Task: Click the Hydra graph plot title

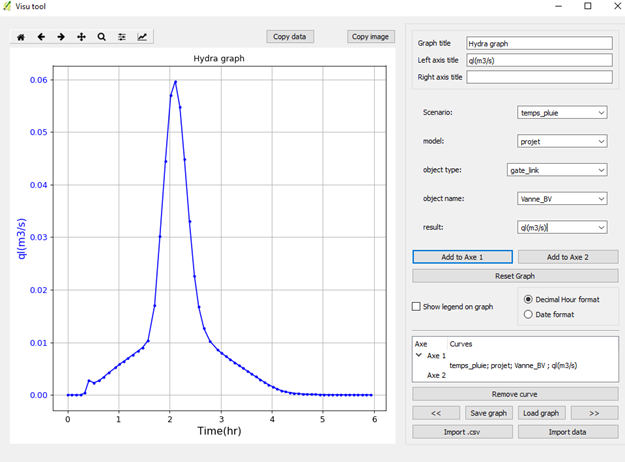Action: click(219, 59)
